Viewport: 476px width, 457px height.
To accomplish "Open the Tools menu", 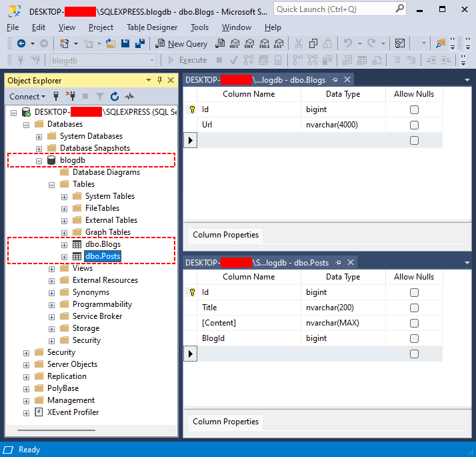I will [x=199, y=27].
